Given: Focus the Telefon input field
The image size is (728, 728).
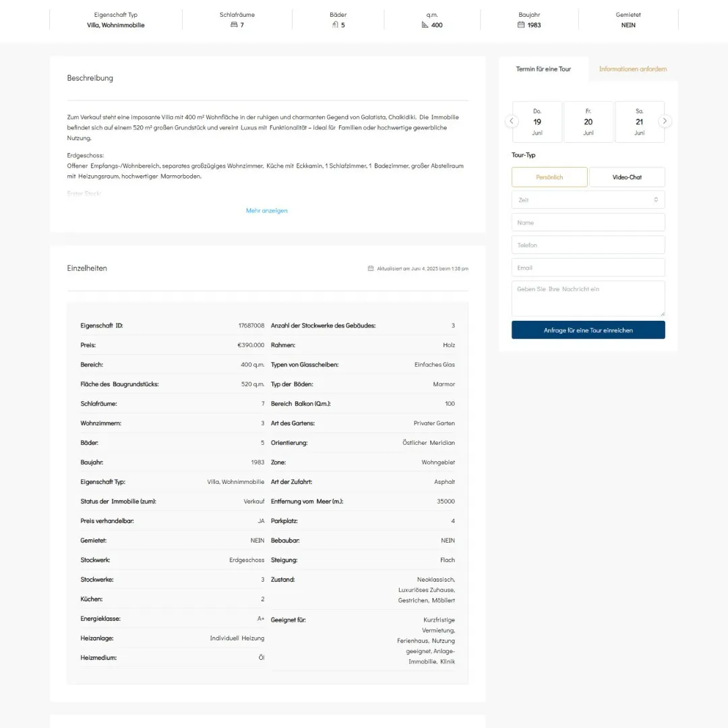Looking at the screenshot, I should [x=588, y=245].
